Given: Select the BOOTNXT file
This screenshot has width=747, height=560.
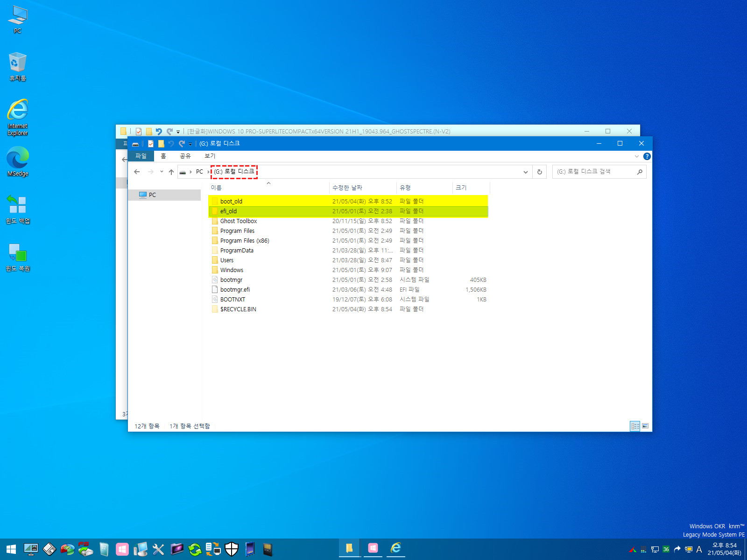Looking at the screenshot, I should click(348, 300).
